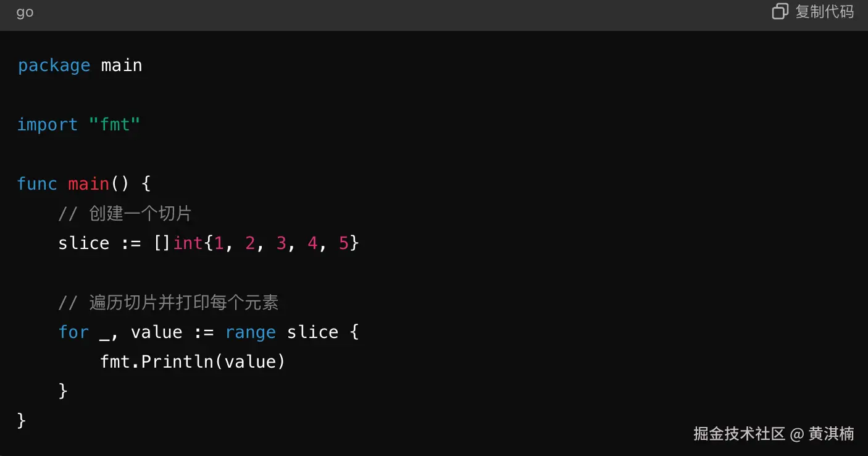Click the package keyword
The width and height of the screenshot is (868, 456).
(54, 65)
